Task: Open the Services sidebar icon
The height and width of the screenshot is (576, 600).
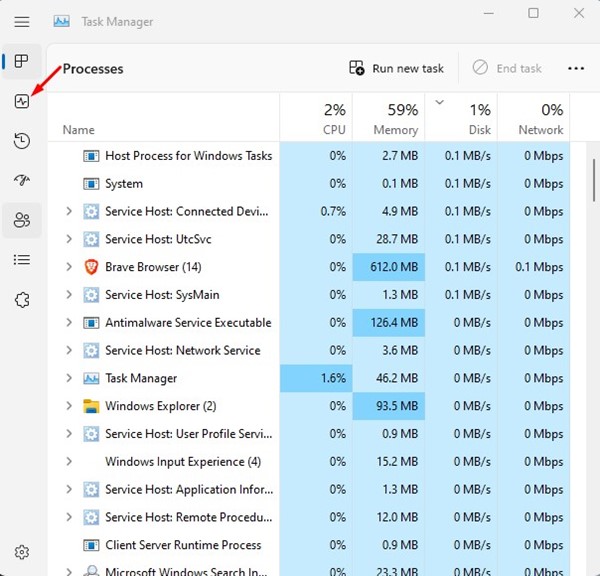Action: [22, 300]
